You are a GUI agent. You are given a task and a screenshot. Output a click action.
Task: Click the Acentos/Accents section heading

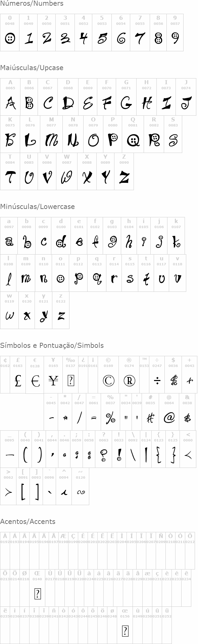pos(28,522)
